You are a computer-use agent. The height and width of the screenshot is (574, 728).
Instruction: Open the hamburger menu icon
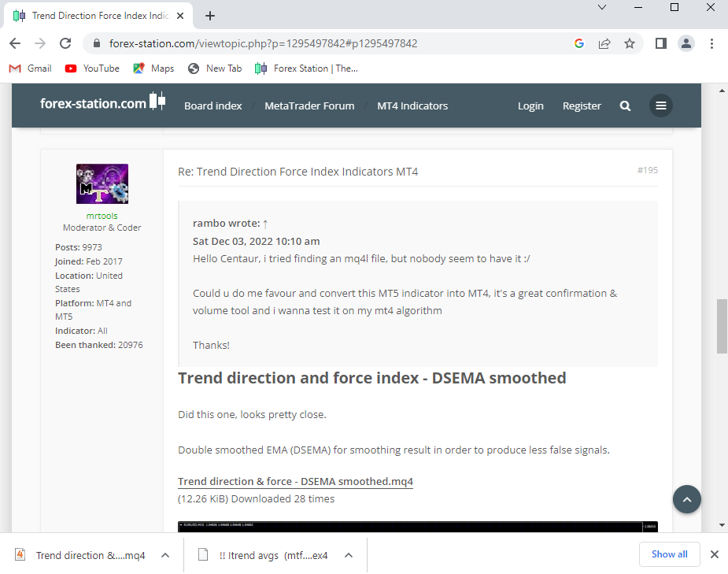[x=660, y=106]
